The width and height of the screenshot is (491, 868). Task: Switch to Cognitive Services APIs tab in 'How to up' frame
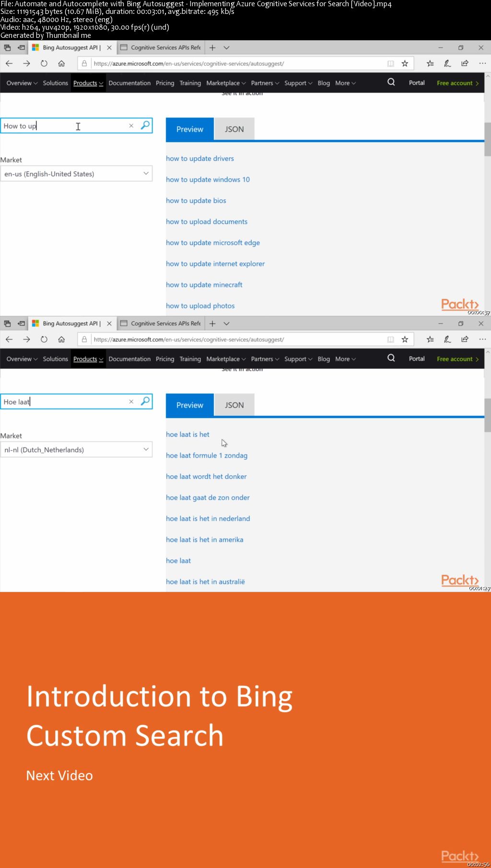pos(161,47)
